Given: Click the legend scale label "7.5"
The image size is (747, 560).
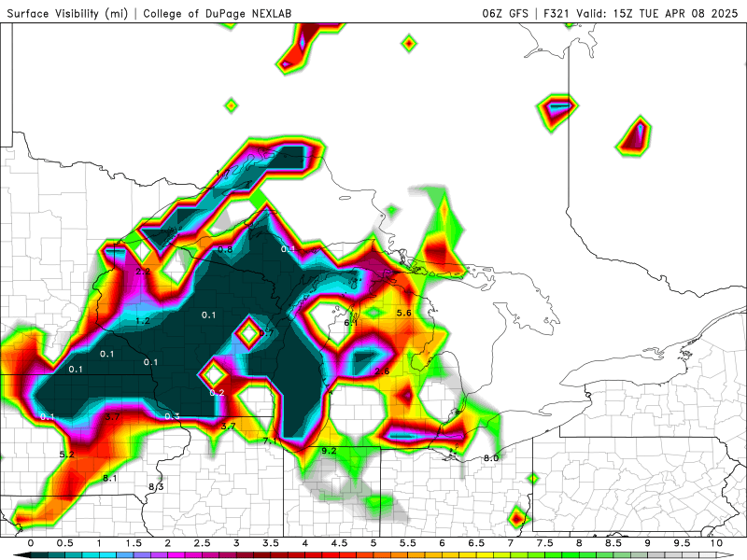Looking at the screenshot, I should pos(545,543).
